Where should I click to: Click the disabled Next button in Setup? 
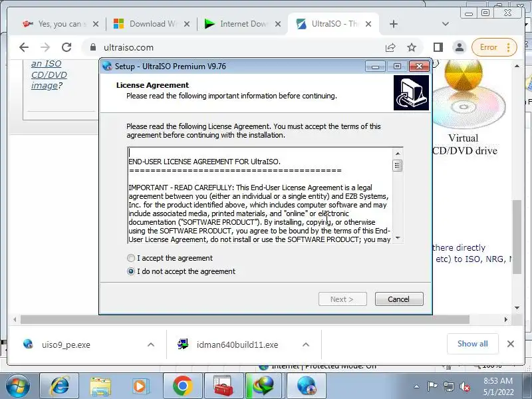(x=342, y=299)
